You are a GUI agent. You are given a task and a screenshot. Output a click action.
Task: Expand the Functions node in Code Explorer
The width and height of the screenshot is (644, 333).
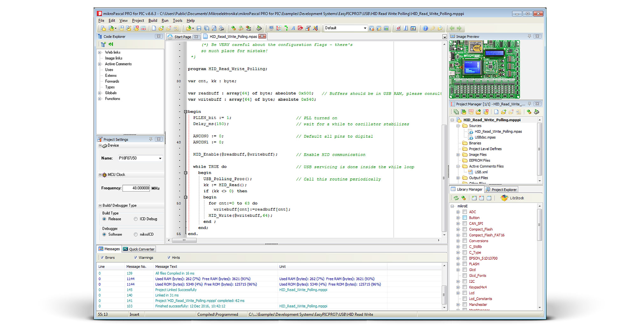100,99
